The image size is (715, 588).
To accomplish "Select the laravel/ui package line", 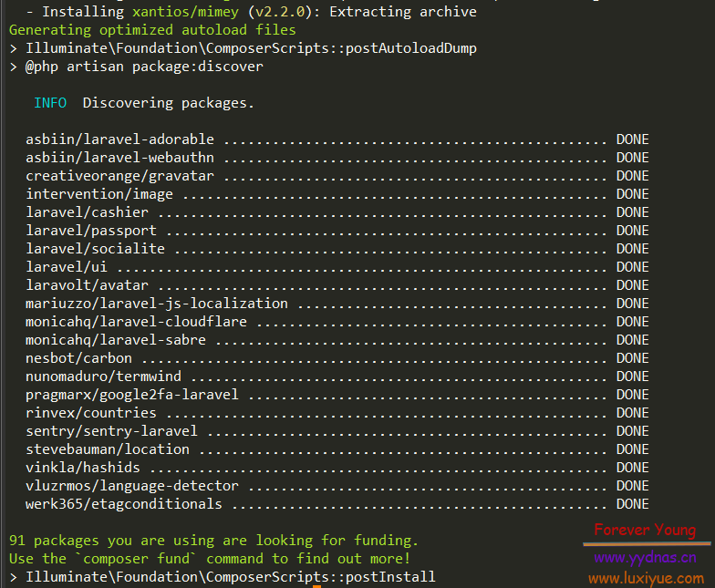I will click(337, 267).
